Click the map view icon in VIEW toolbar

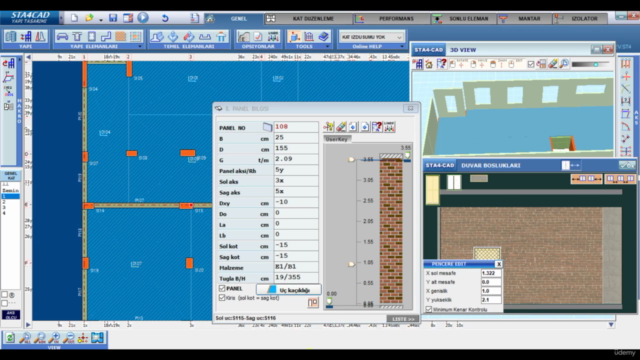pyautogui.click(x=98, y=338)
